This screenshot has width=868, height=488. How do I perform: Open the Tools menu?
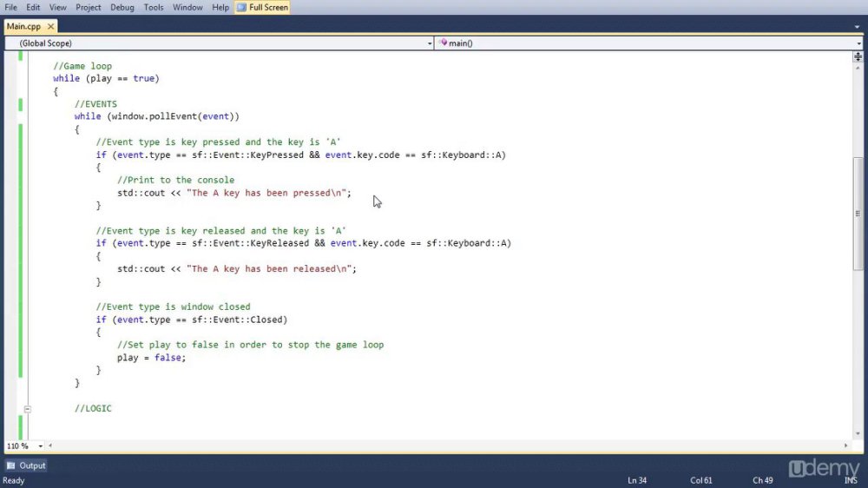[x=154, y=7]
